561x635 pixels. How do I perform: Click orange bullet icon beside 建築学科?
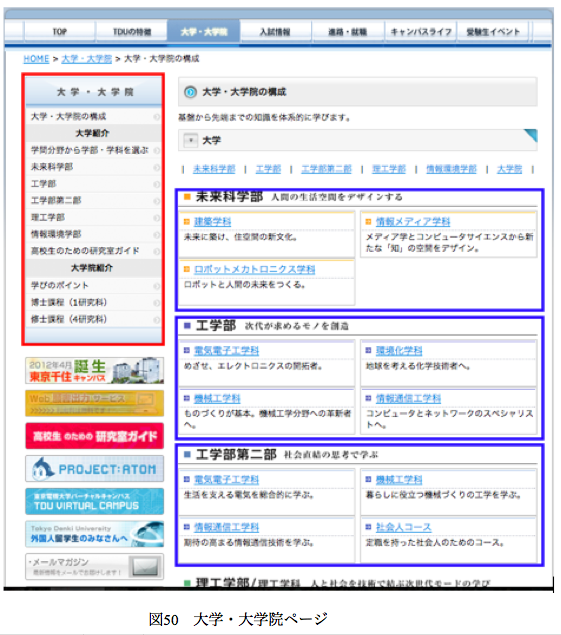pos(187,222)
